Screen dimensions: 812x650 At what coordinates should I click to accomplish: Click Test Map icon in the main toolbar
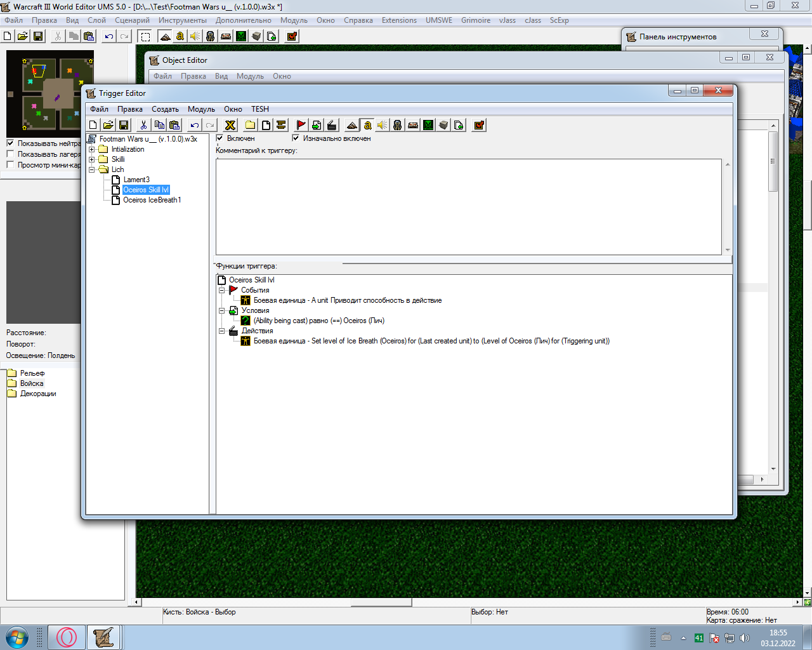292,36
